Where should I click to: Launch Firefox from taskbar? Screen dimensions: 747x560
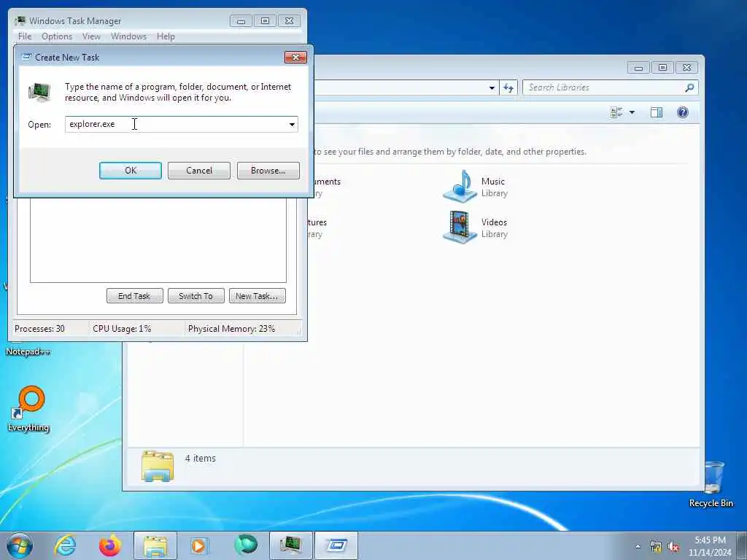(x=110, y=545)
